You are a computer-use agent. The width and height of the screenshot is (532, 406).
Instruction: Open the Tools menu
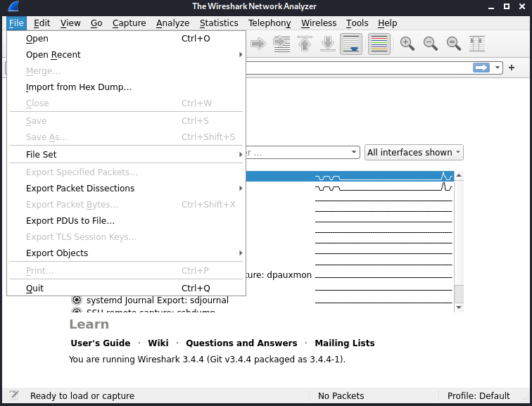click(x=357, y=23)
